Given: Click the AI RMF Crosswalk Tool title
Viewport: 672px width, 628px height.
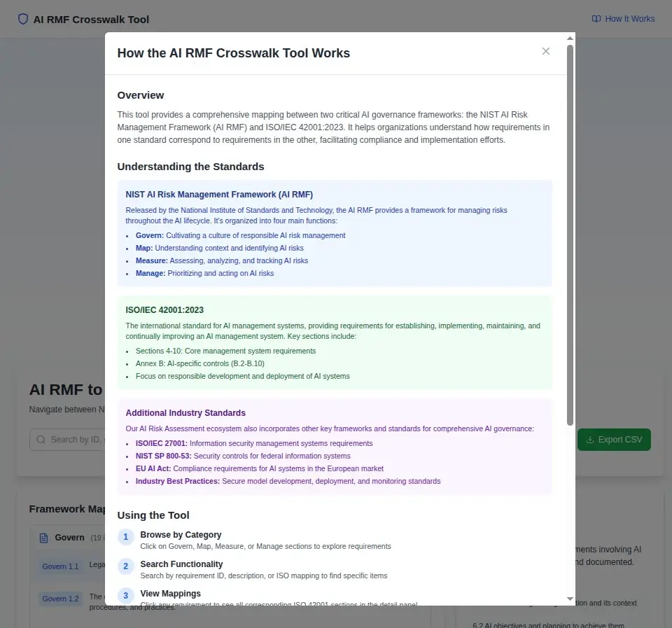Looking at the screenshot, I should coord(91,20).
